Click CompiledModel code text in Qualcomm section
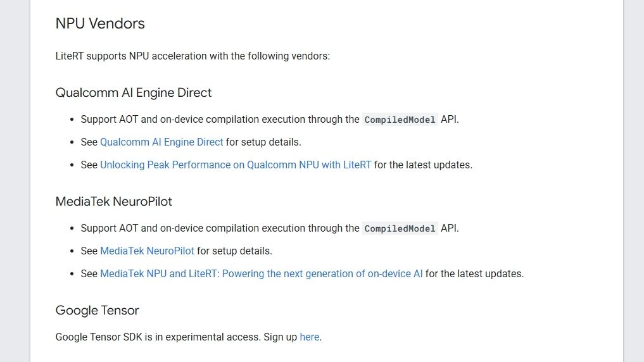The image size is (644, 362). [400, 120]
